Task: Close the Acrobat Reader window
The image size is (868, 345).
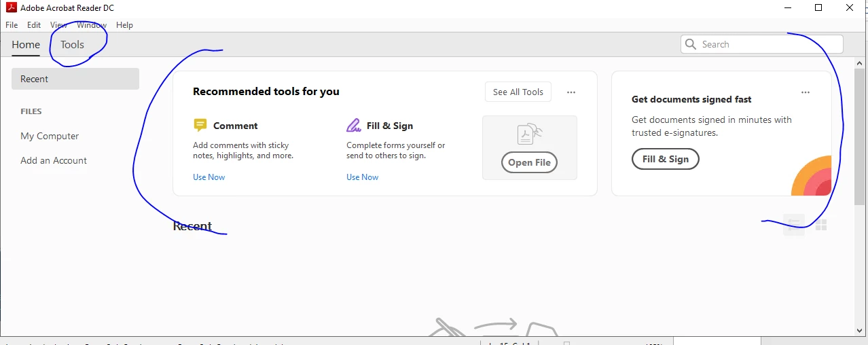Action: (x=850, y=7)
